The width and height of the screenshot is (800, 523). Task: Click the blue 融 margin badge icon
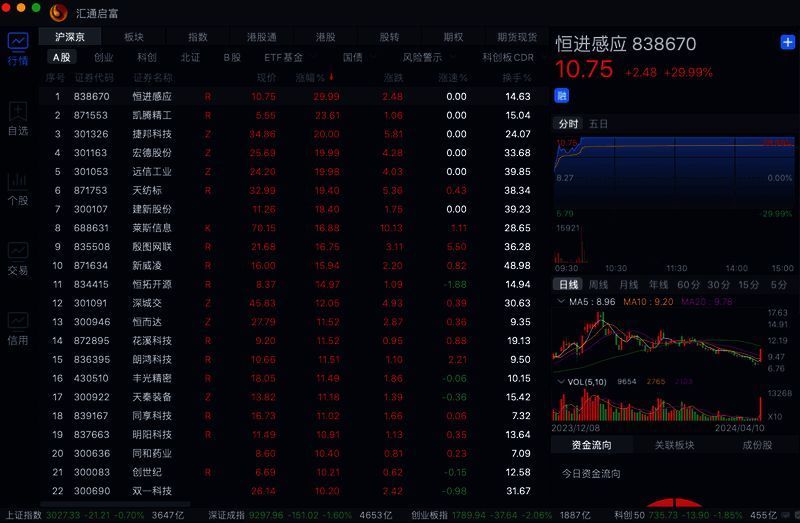click(561, 95)
